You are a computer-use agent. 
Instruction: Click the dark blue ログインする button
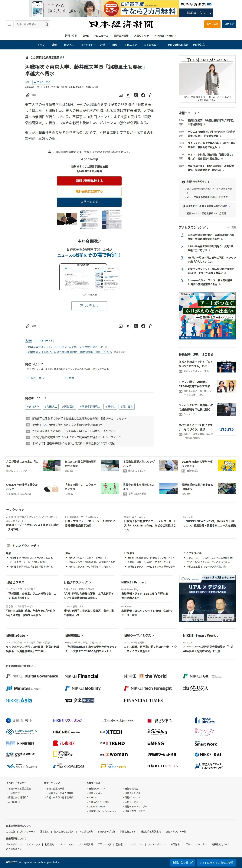click(x=89, y=202)
